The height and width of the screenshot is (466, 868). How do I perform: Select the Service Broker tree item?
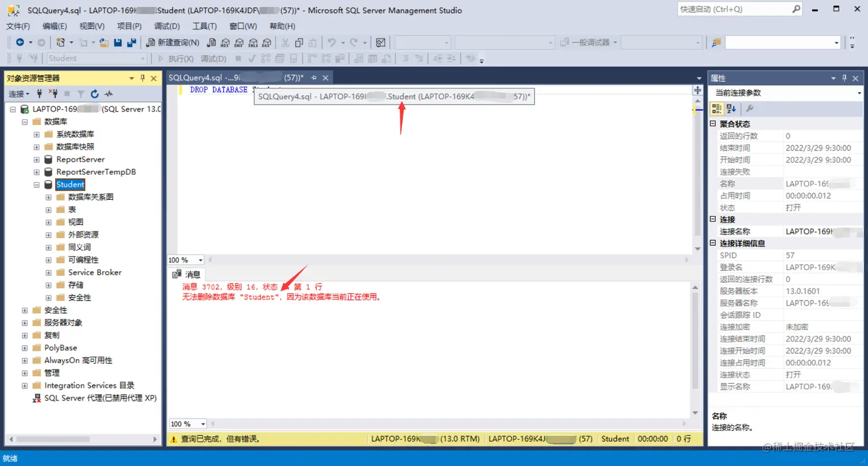click(95, 272)
